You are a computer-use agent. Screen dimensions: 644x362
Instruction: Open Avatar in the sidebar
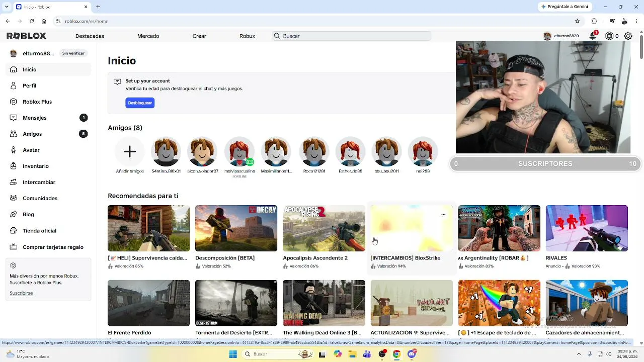tap(49, 150)
